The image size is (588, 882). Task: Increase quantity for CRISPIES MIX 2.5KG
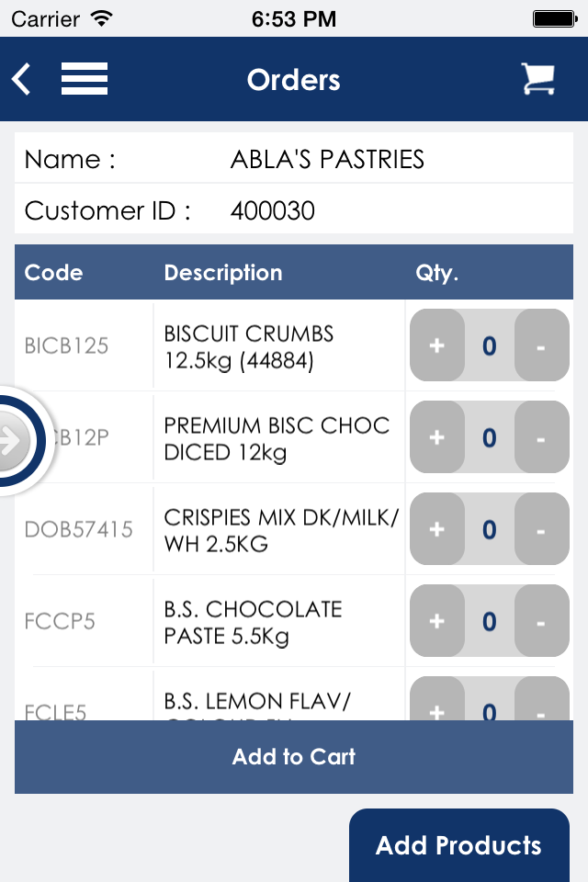(437, 529)
